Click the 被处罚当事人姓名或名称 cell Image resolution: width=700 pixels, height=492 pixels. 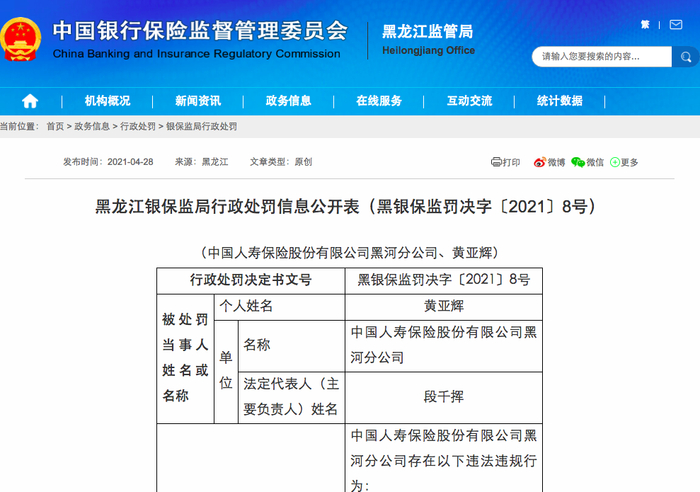click(185, 358)
